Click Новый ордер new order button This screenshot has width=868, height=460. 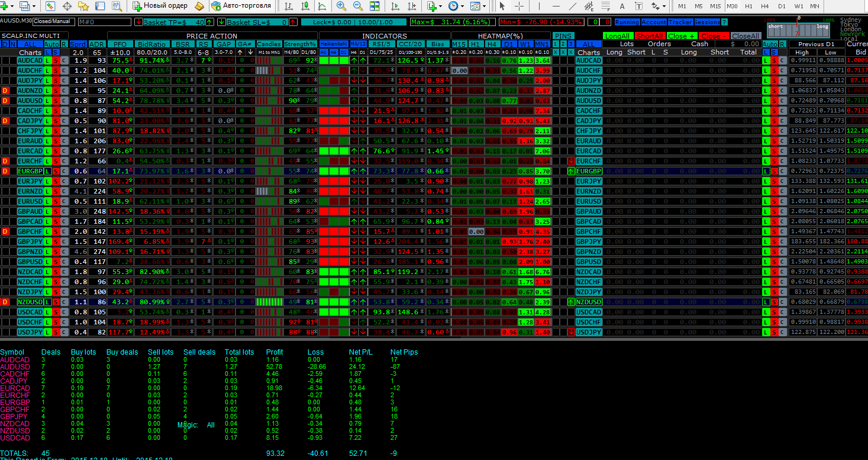pyautogui.click(x=160, y=6)
